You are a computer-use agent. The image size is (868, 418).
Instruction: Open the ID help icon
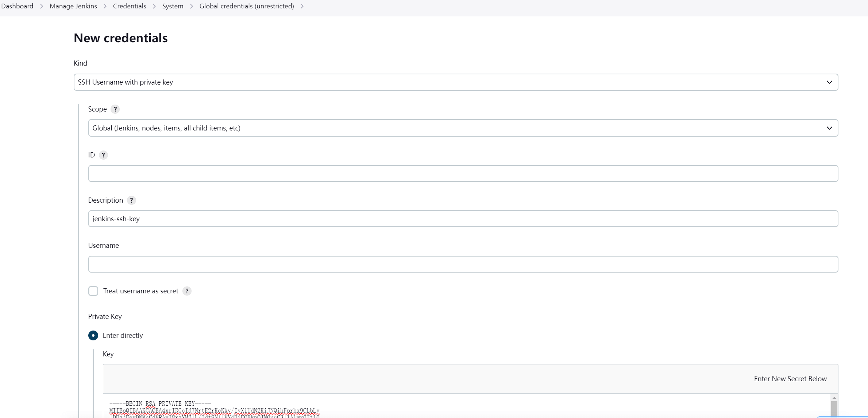point(103,155)
